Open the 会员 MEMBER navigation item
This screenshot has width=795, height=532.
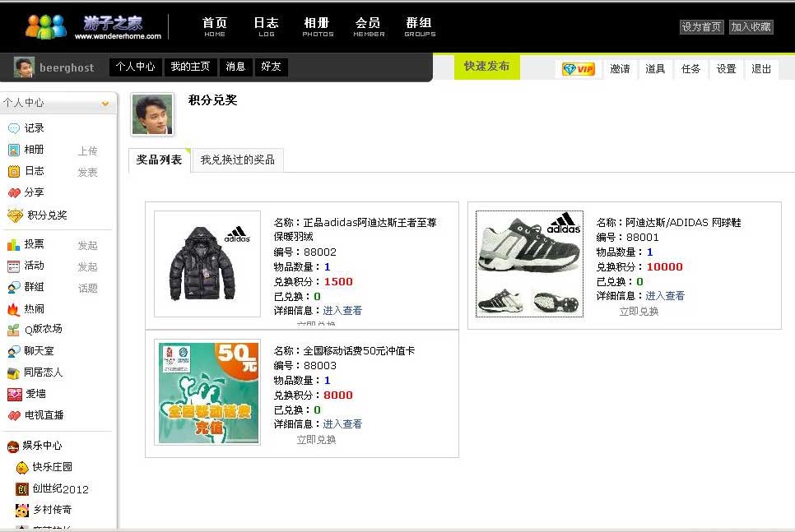coord(369,27)
